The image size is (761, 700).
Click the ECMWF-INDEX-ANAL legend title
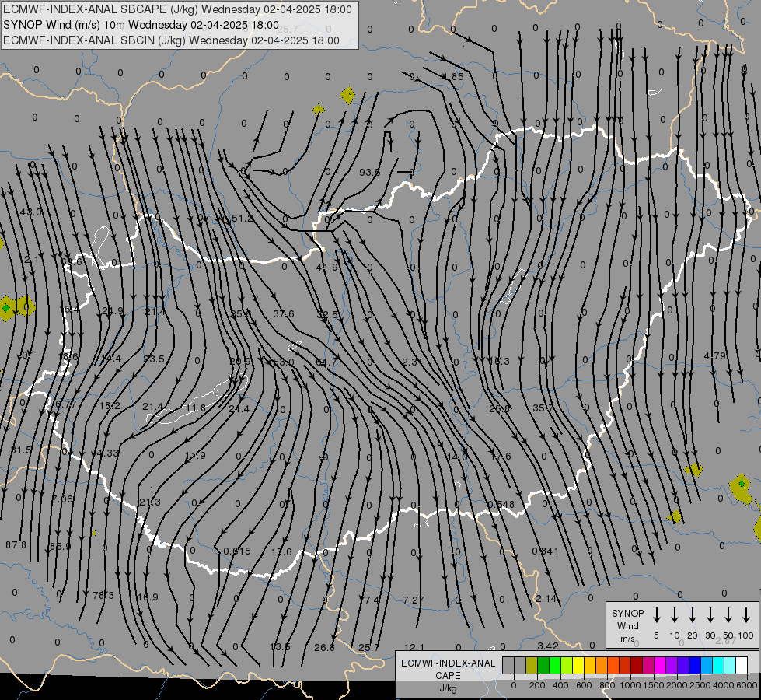tap(448, 663)
